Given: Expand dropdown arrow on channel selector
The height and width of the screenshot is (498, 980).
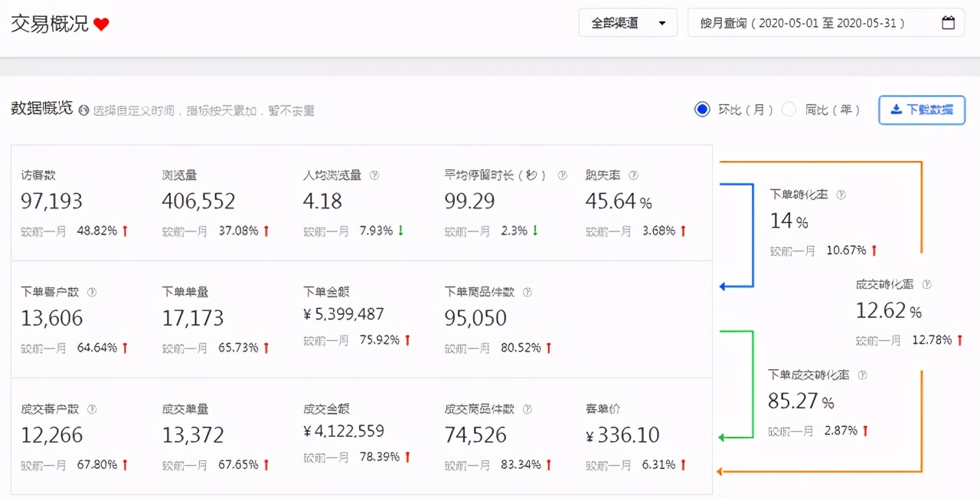Looking at the screenshot, I should [664, 22].
